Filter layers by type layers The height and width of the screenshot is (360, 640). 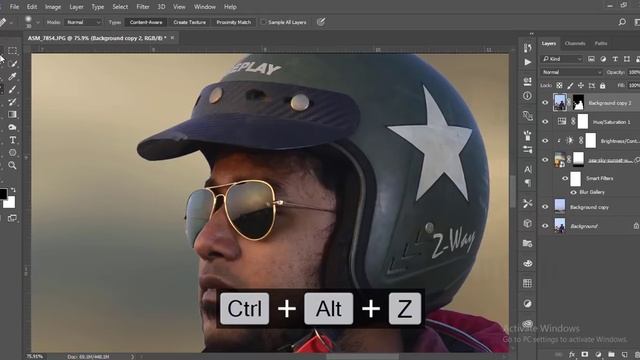point(615,59)
